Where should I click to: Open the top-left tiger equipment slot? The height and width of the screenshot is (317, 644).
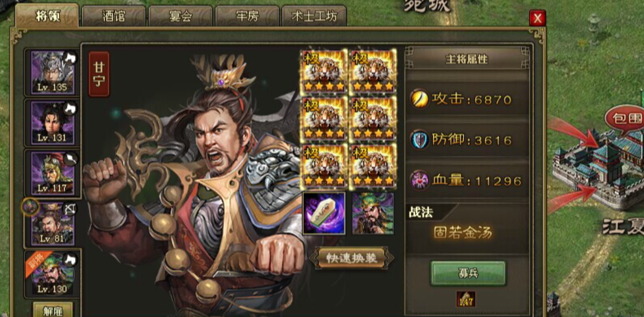tap(324, 72)
